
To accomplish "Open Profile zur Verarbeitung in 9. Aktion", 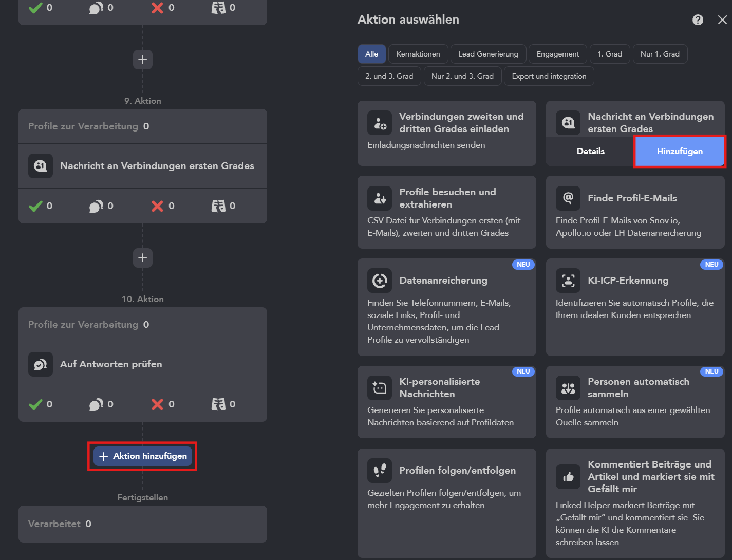I will tap(143, 126).
